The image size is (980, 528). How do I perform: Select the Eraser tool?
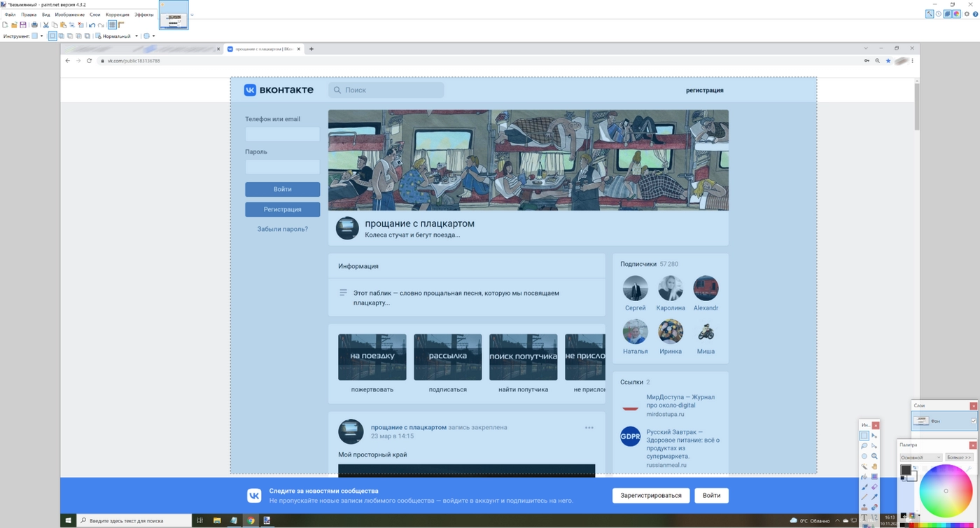[x=874, y=487]
